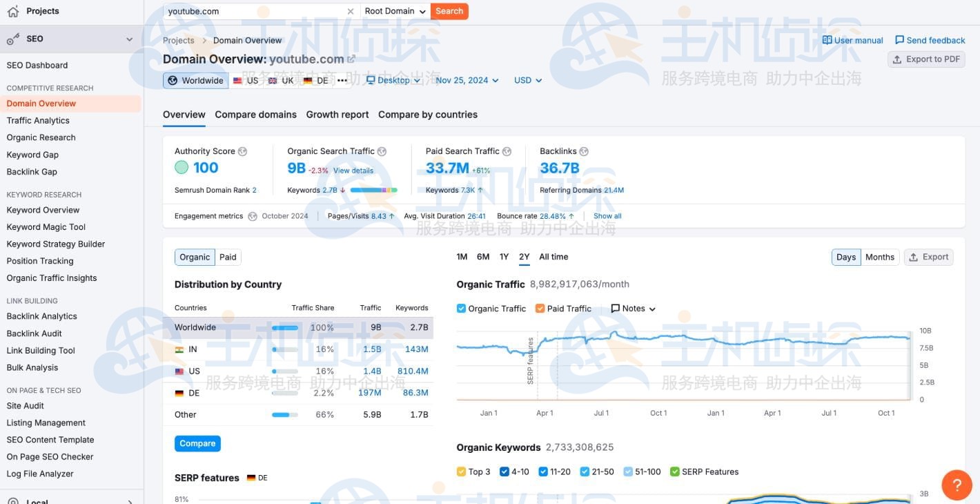Click the Projects icon in the sidebar
The height and width of the screenshot is (504, 980).
pyautogui.click(x=12, y=10)
